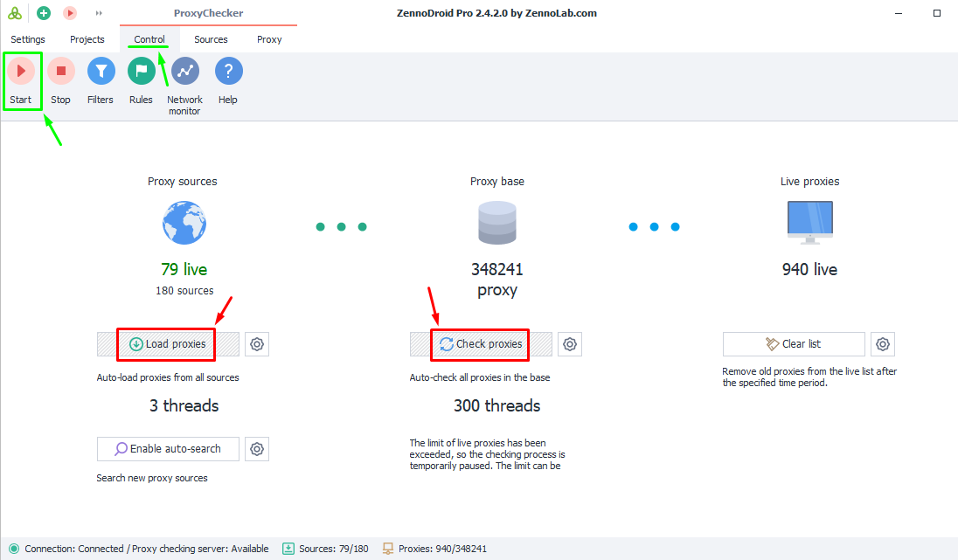Enable auto-search for proxy sources
The height and width of the screenshot is (560, 958).
pyautogui.click(x=168, y=449)
